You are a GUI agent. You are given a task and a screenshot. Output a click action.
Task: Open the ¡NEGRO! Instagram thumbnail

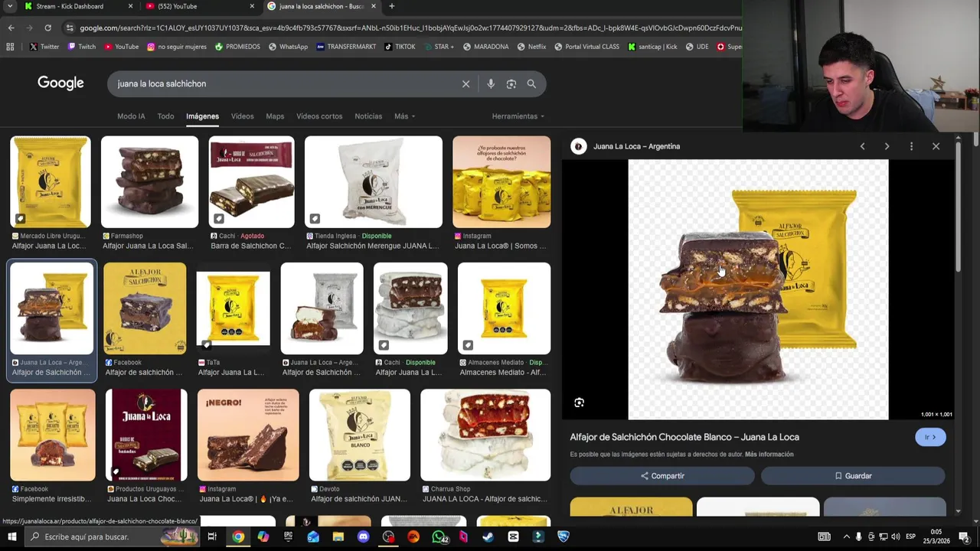click(248, 435)
